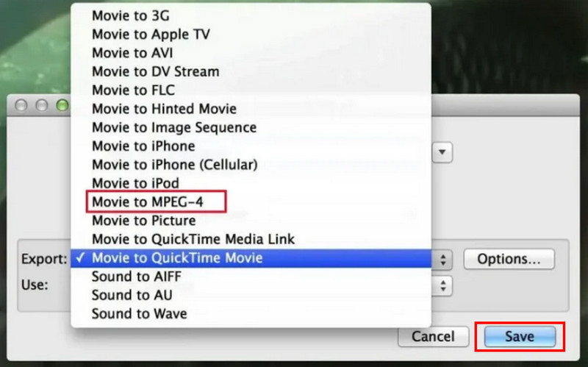Select the plain Movie to iPhone entry
Screen dimensions: 588x367
coord(251,146)
